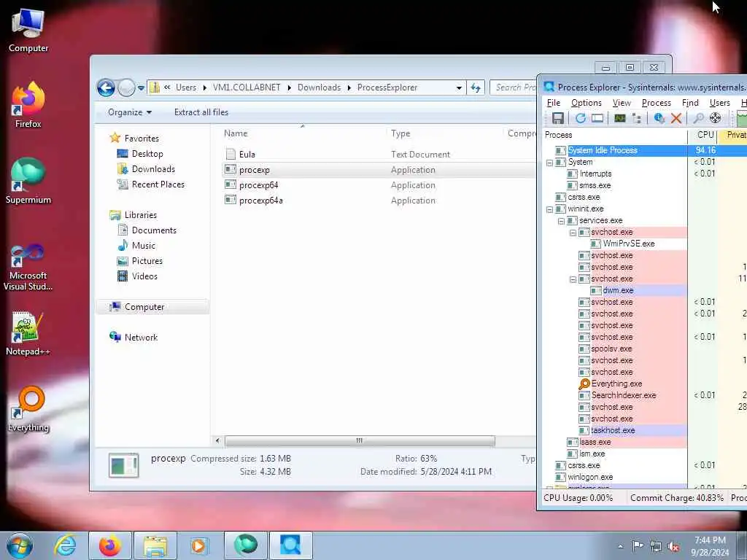Image resolution: width=747 pixels, height=560 pixels.
Task: Click Action Center flag tray icon
Action: point(638,545)
